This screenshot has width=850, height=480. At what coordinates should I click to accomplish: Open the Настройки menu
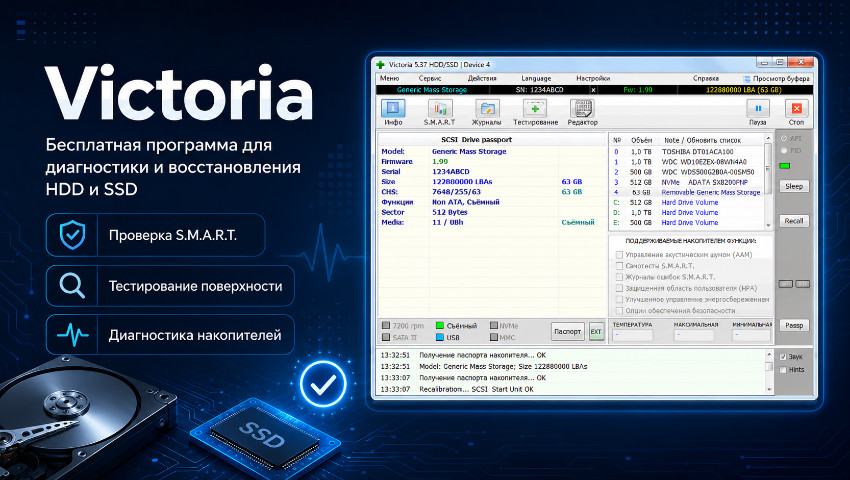point(593,79)
